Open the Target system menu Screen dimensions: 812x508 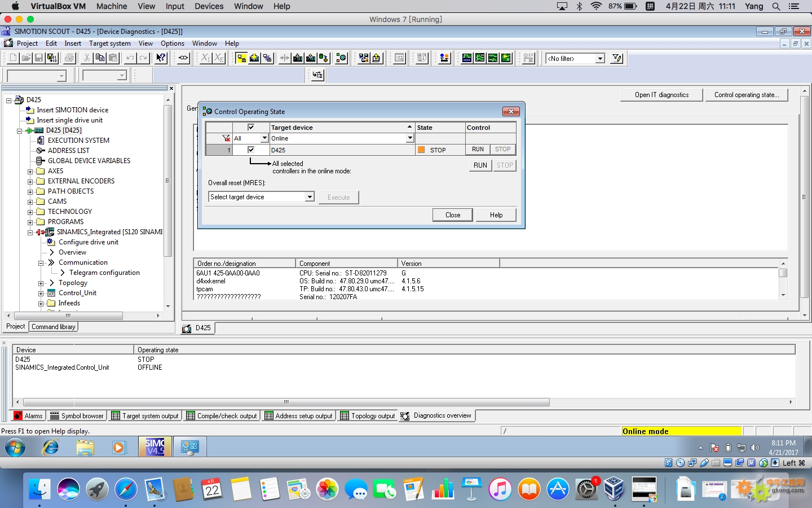point(110,43)
